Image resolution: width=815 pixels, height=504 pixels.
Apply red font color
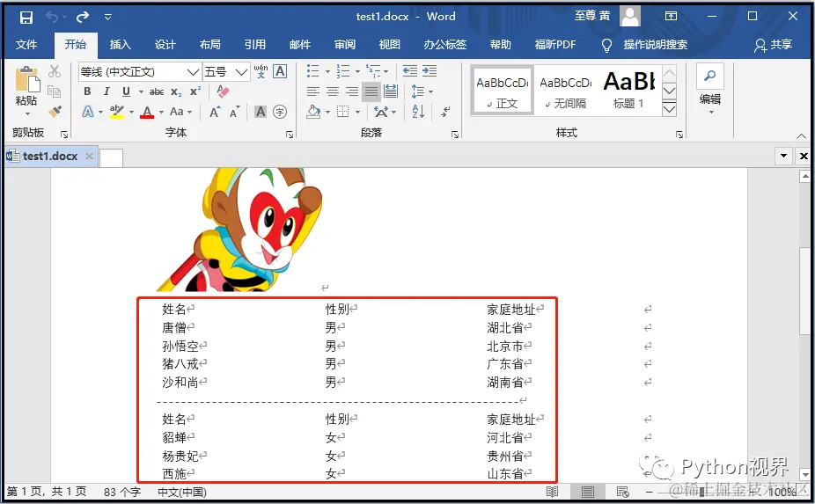(147, 111)
